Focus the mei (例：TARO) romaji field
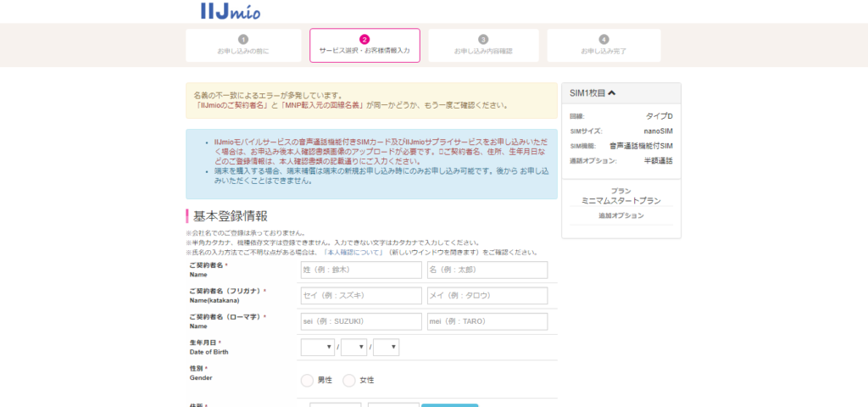868x407 pixels. pyautogui.click(x=487, y=321)
